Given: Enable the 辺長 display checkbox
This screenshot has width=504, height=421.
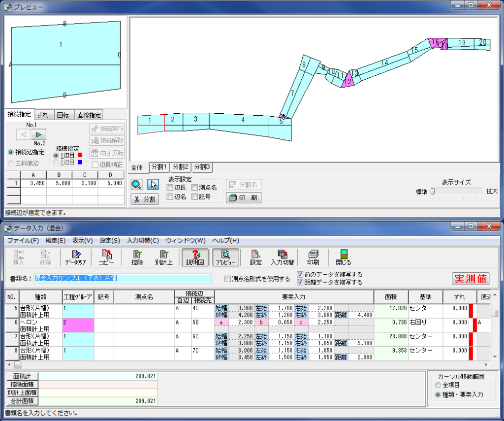Looking at the screenshot, I should (x=170, y=188).
